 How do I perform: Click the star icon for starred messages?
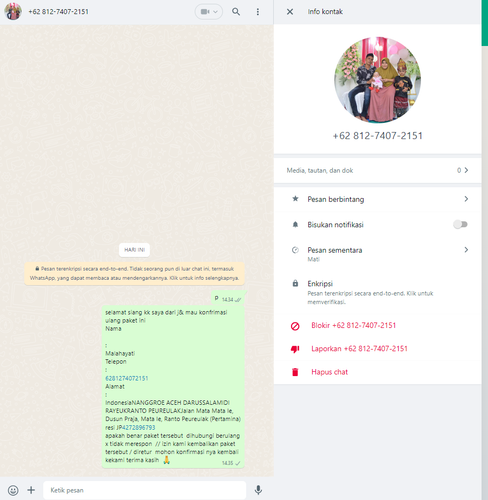pos(295,199)
